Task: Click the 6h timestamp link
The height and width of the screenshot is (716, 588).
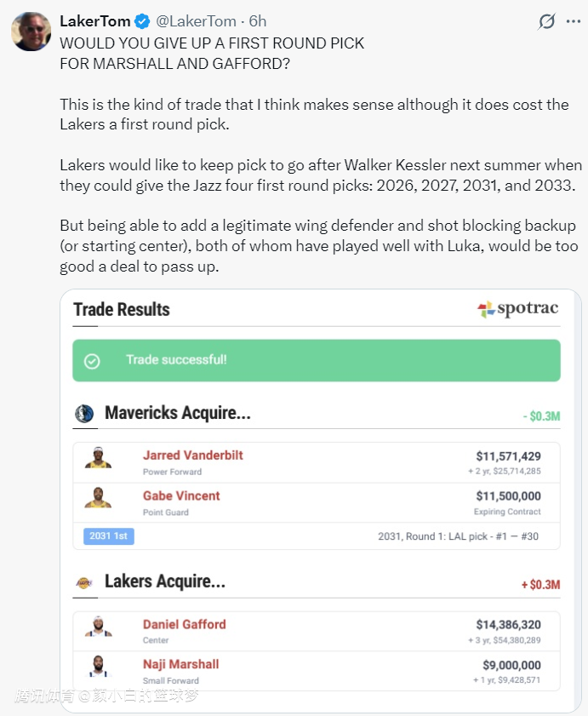Action: coord(258,21)
